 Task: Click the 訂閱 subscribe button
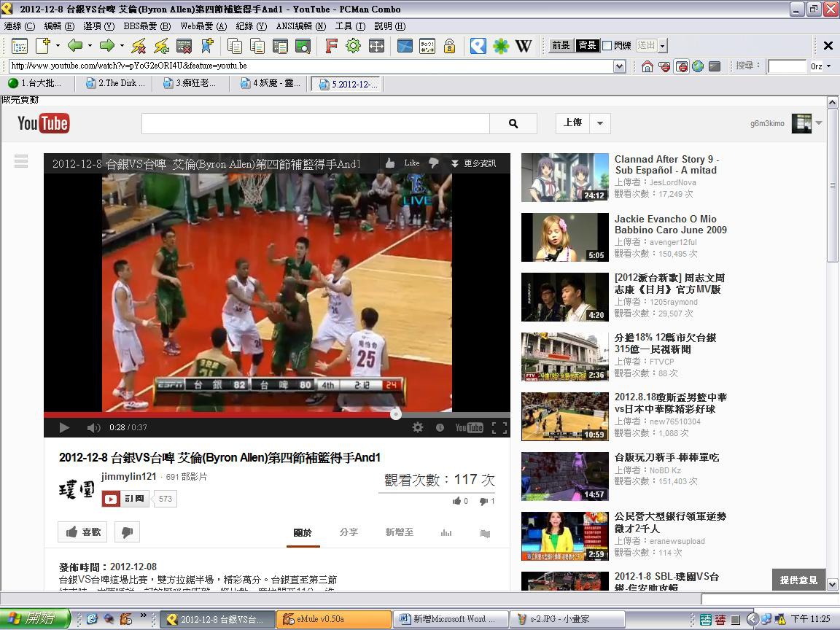tap(125, 499)
